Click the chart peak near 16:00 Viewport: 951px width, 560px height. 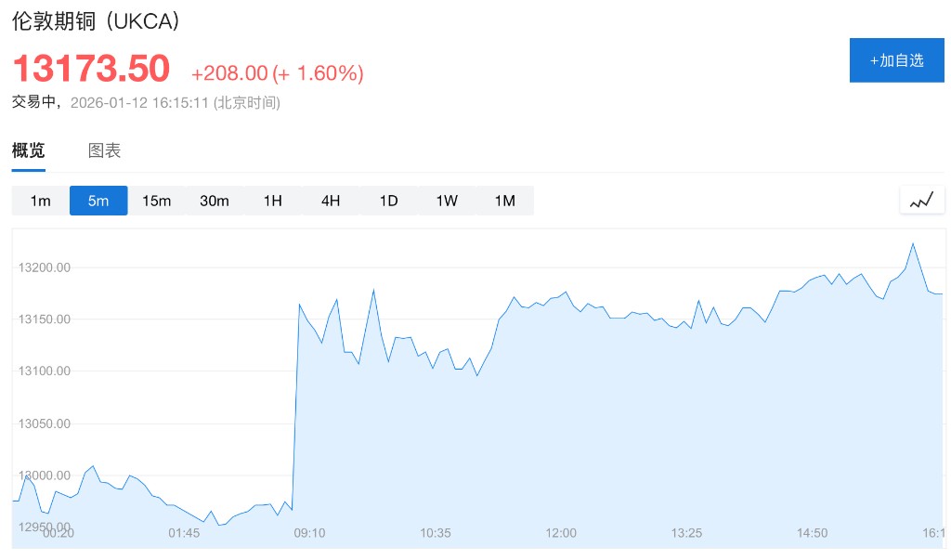tap(913, 243)
